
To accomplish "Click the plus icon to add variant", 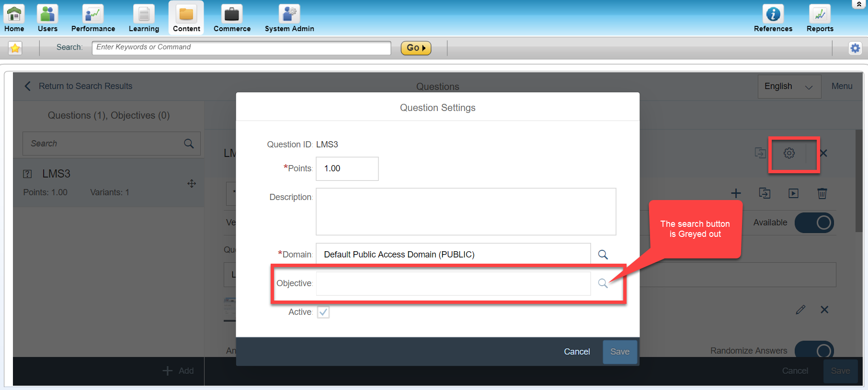I will 736,193.
